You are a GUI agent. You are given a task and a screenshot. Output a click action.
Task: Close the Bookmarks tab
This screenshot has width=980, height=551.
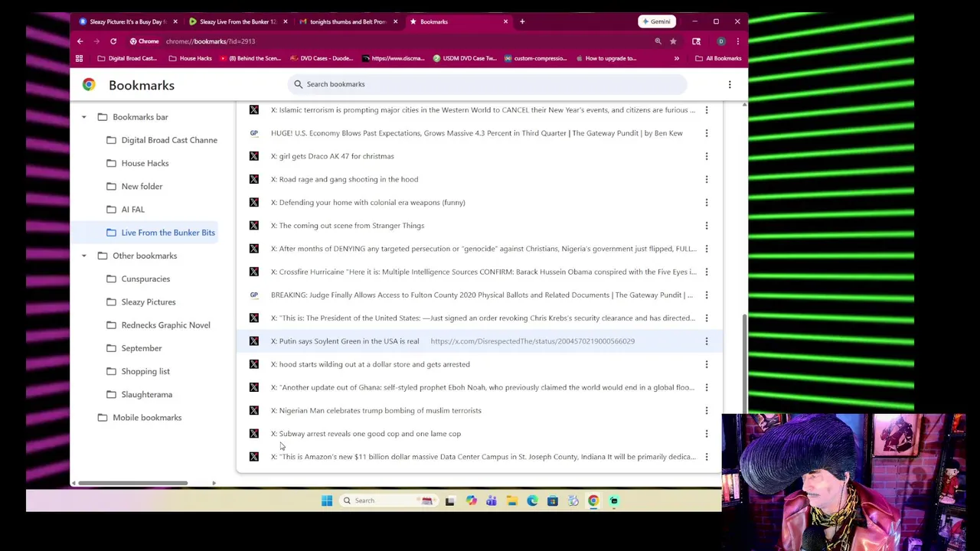(505, 21)
